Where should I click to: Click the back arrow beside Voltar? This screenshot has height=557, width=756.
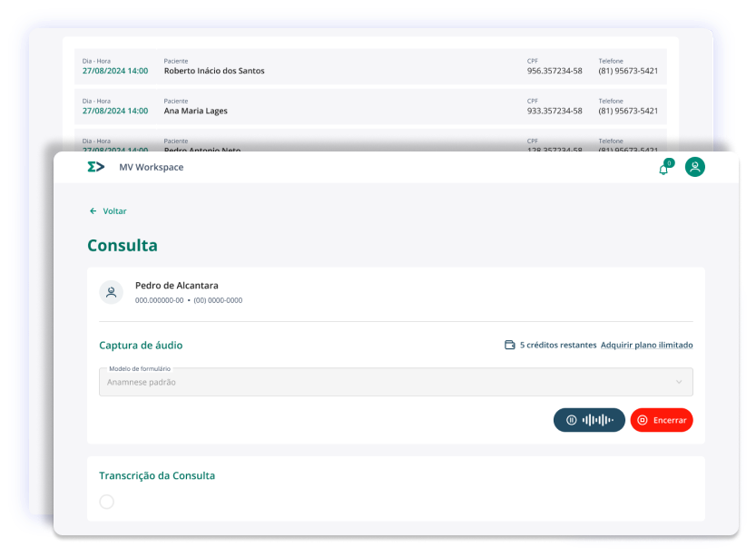click(93, 211)
